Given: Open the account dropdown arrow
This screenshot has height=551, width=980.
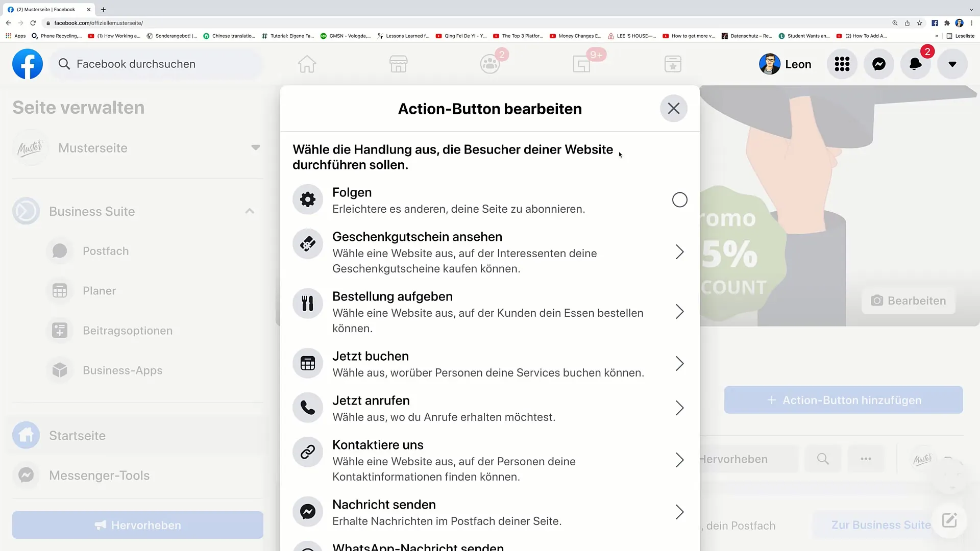Looking at the screenshot, I should coord(952,64).
